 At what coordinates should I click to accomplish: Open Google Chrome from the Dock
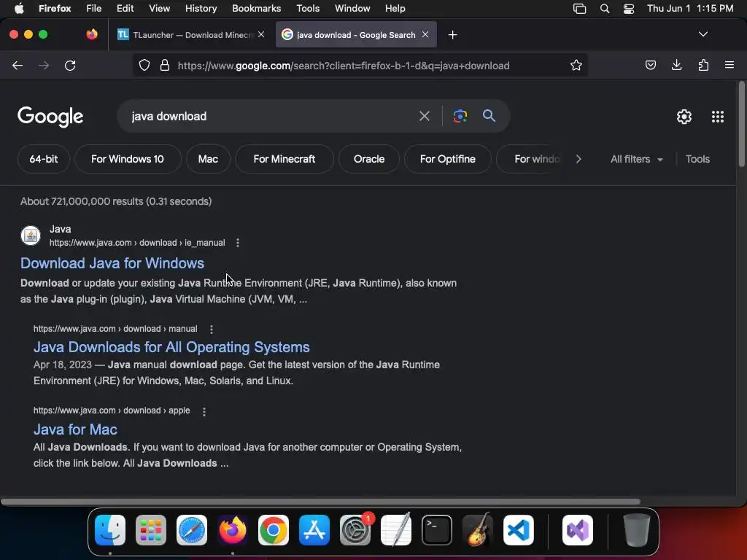tap(274, 530)
